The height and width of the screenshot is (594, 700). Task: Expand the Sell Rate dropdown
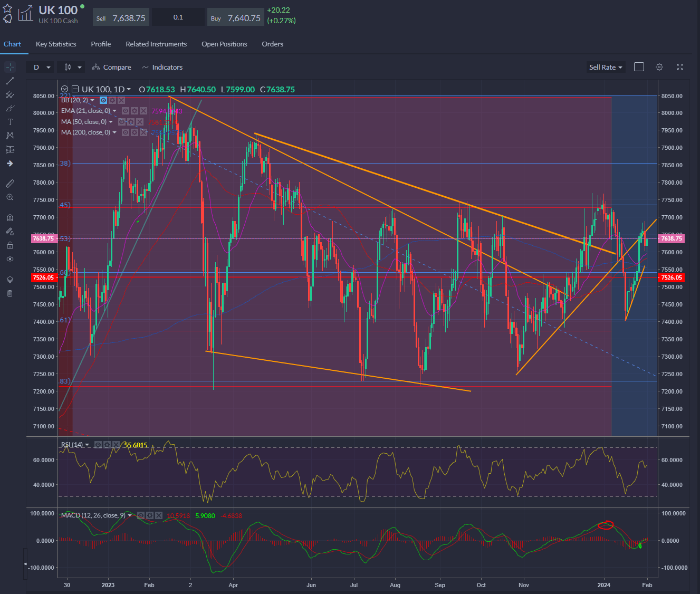[606, 67]
